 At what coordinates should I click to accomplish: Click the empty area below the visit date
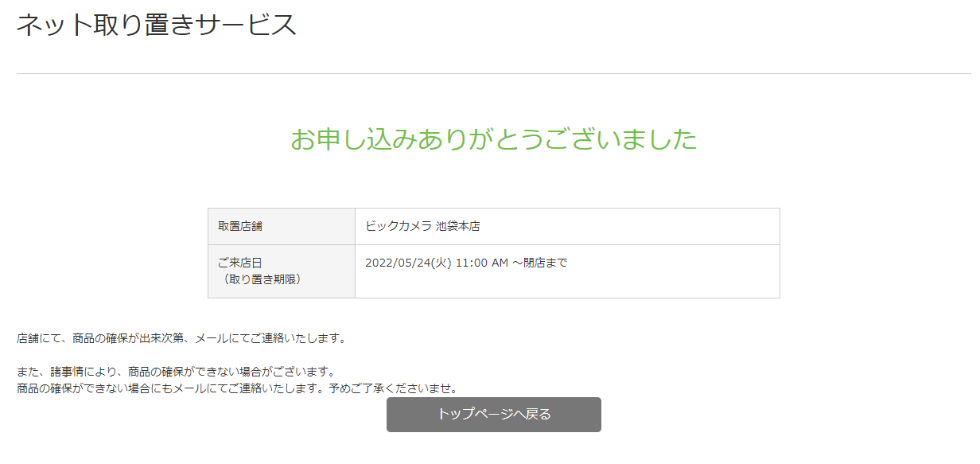[566, 283]
